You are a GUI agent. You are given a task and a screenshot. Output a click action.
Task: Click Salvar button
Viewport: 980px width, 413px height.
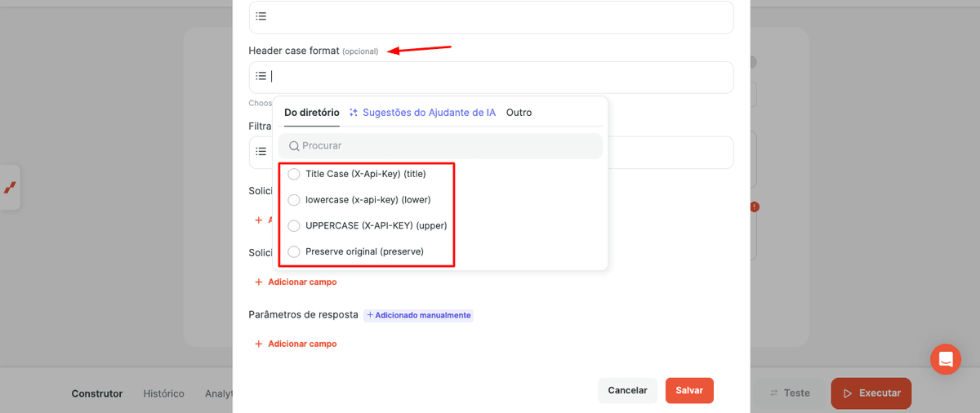tap(689, 390)
